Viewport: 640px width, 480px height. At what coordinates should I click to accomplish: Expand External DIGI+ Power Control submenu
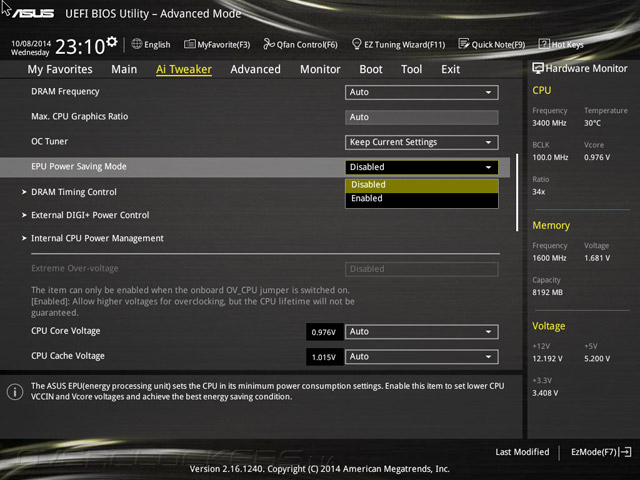point(90,215)
